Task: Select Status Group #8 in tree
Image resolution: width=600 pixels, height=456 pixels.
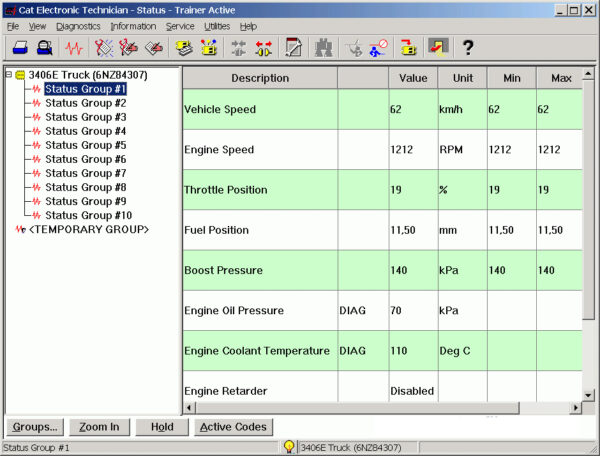Action: coord(85,187)
